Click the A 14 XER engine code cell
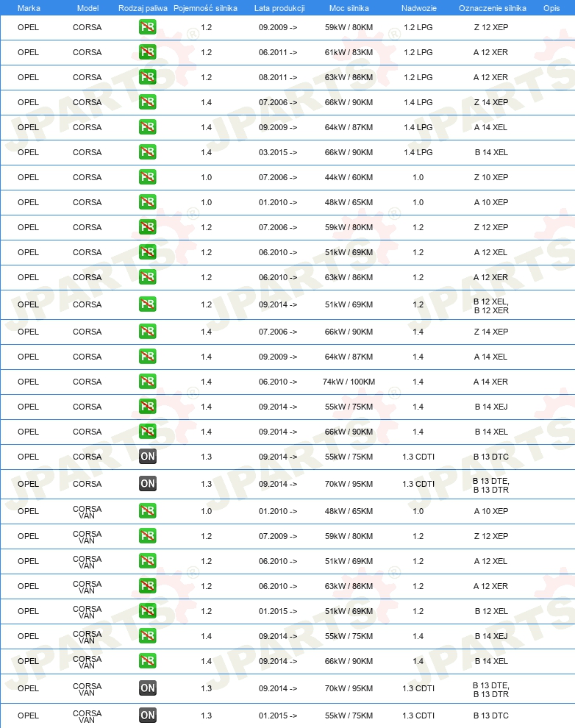The width and height of the screenshot is (575, 728). click(x=490, y=382)
